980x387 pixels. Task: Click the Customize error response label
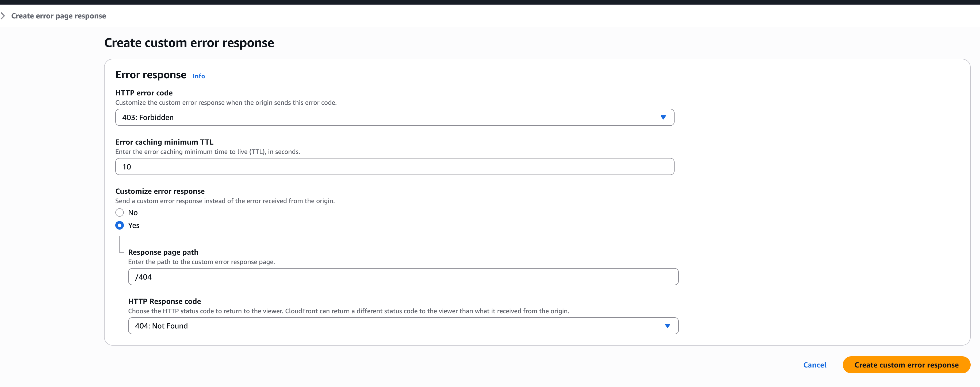pos(160,191)
